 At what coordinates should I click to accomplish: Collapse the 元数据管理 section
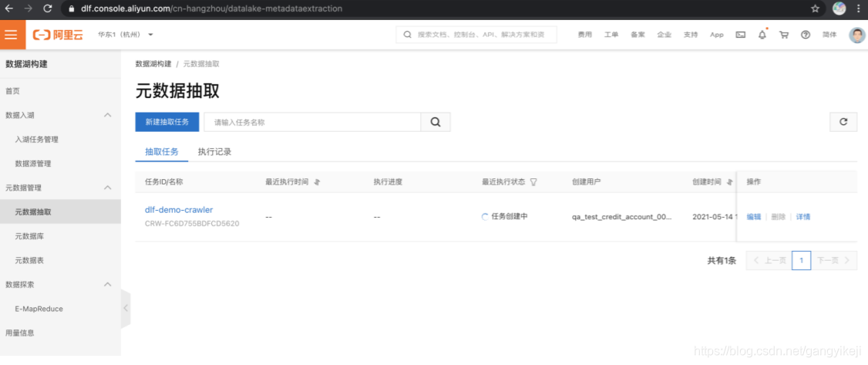(x=108, y=188)
